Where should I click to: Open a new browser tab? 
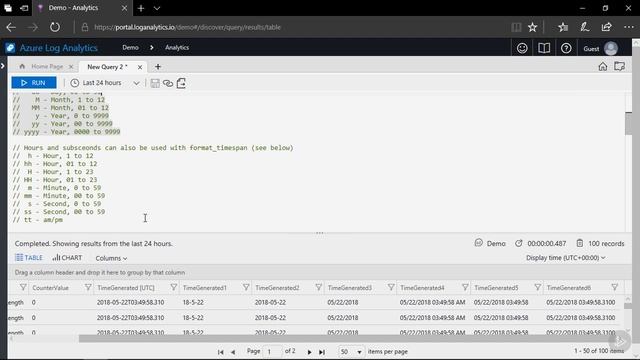[x=141, y=8]
